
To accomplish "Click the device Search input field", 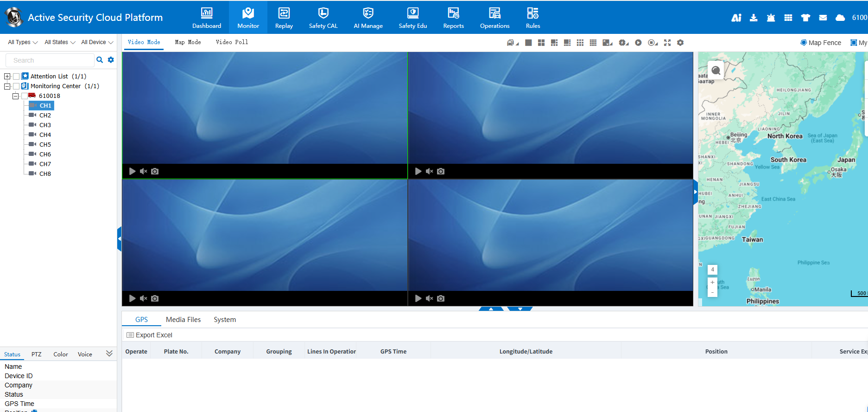I will (50, 60).
